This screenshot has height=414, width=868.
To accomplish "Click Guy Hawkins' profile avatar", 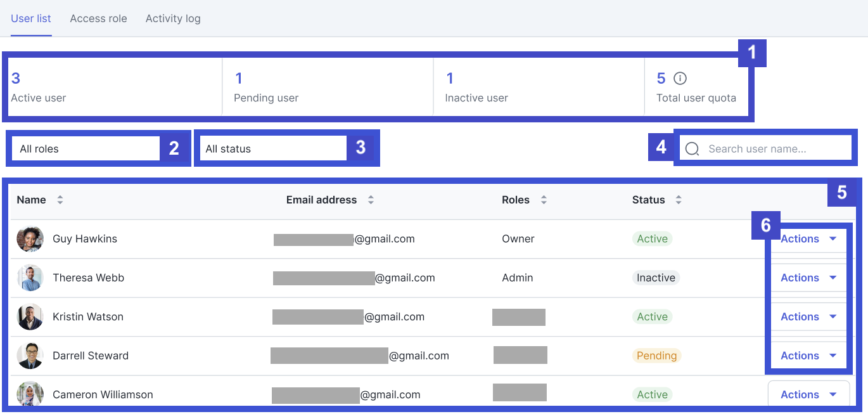I will (x=30, y=239).
